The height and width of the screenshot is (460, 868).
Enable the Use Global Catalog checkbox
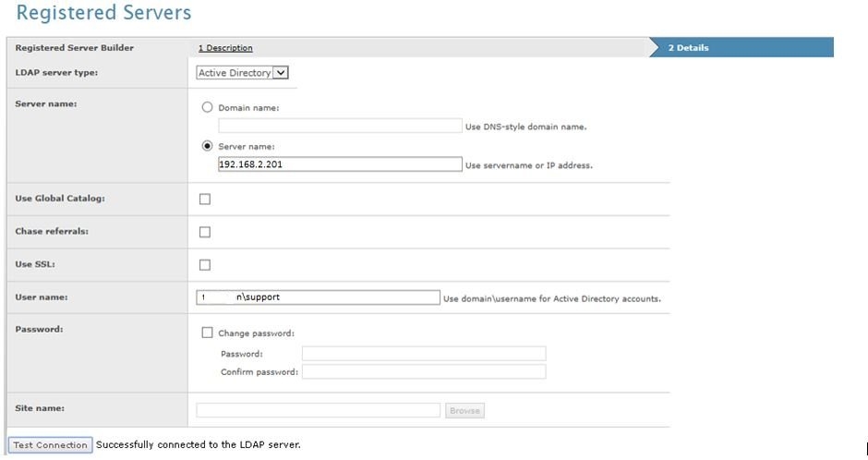[x=205, y=199]
